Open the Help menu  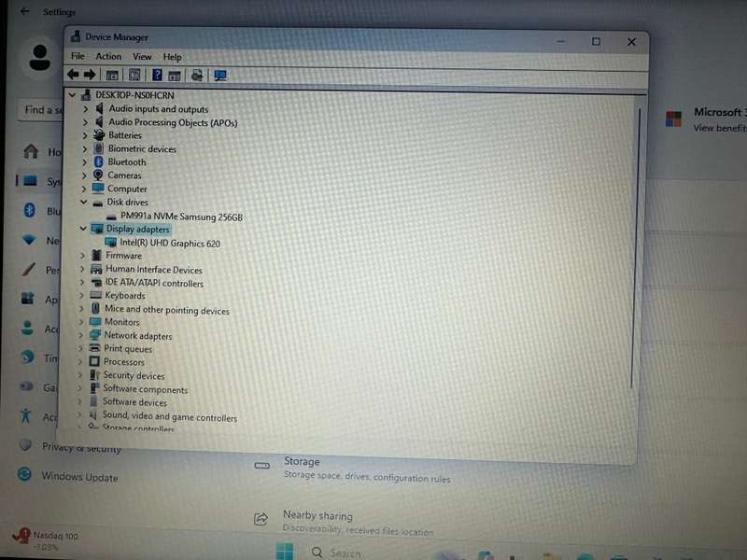tap(172, 57)
